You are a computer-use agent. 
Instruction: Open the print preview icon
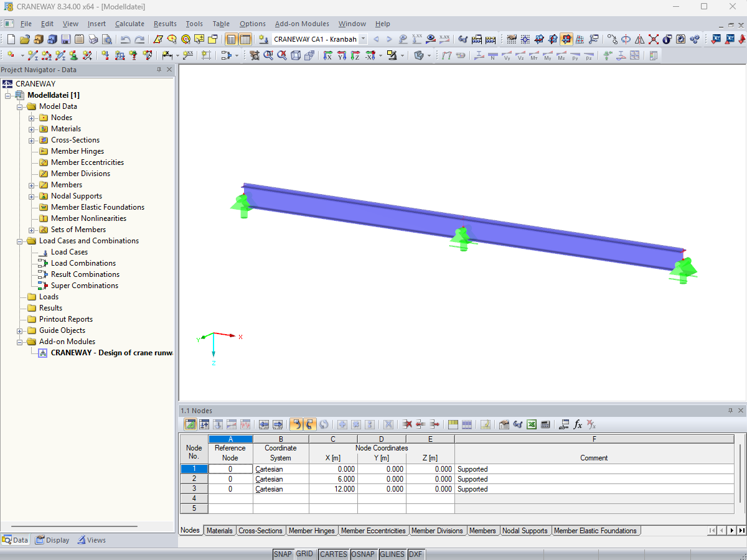pyautogui.click(x=106, y=39)
